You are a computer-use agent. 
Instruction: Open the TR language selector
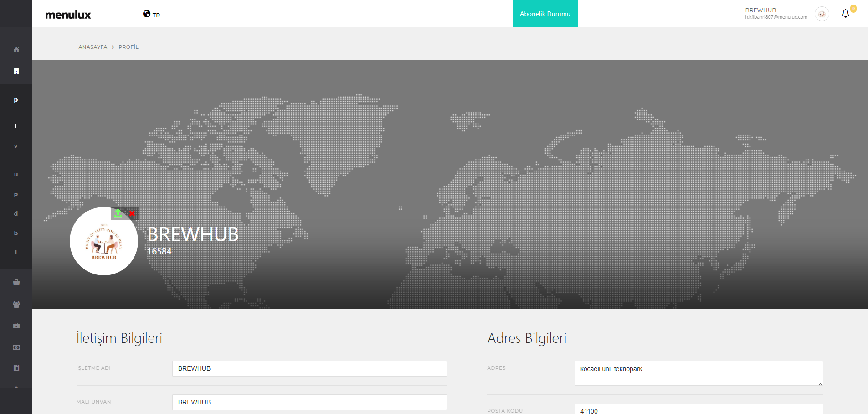[152, 15]
